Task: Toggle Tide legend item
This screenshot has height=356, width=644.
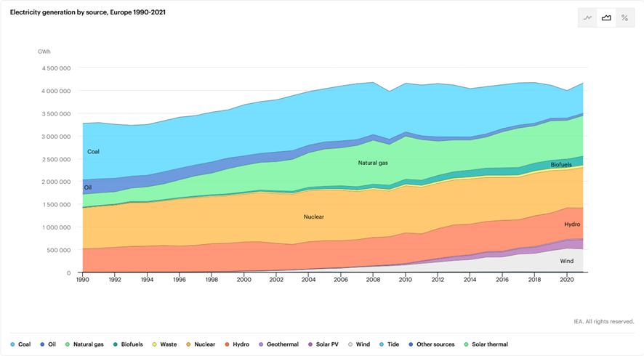Action: [390, 344]
